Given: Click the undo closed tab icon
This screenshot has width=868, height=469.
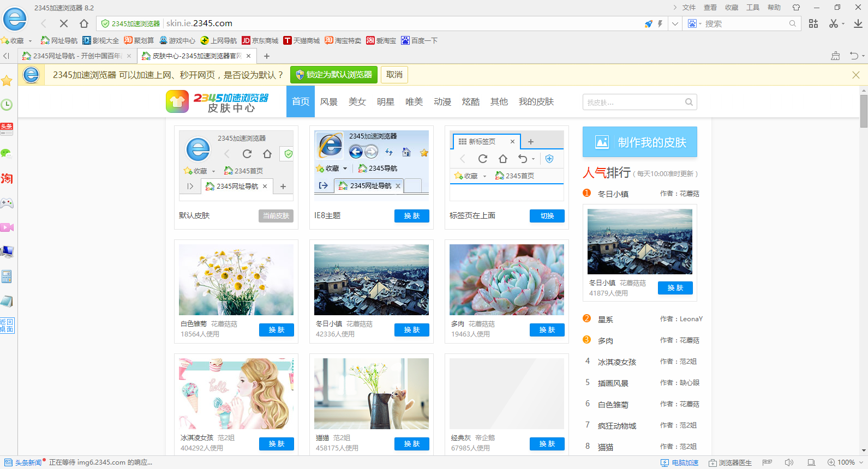Looking at the screenshot, I should (854, 56).
